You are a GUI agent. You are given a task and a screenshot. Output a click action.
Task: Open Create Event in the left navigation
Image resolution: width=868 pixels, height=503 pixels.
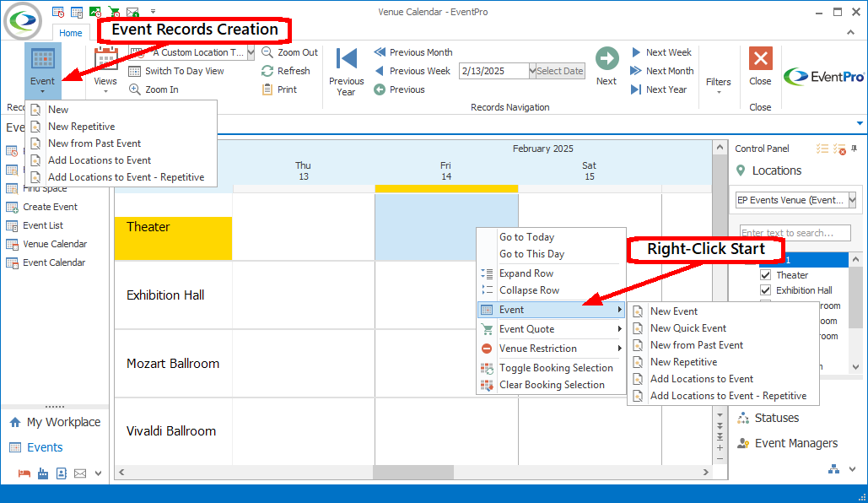42,207
